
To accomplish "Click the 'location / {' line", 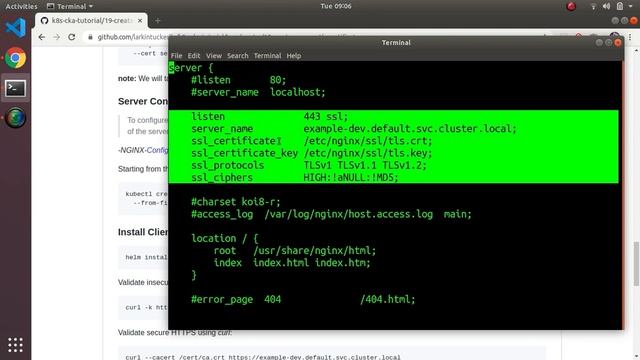I will coord(225,238).
